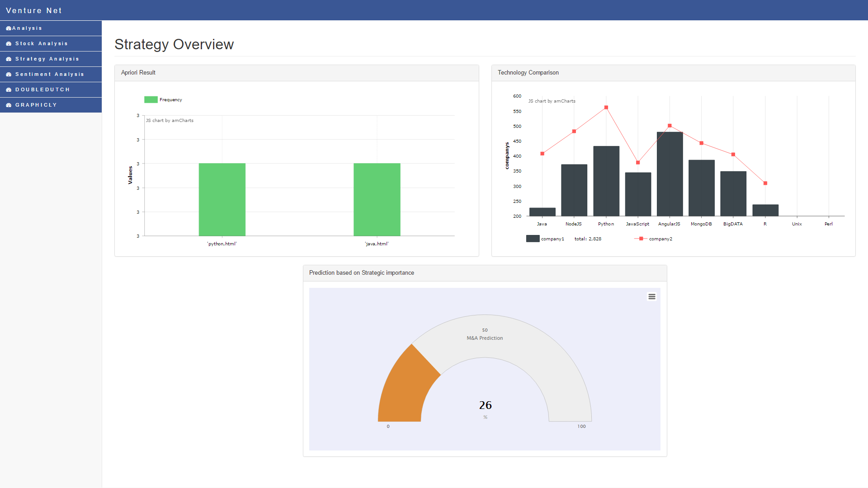Go to Sentiment Analysis page

[49, 75]
